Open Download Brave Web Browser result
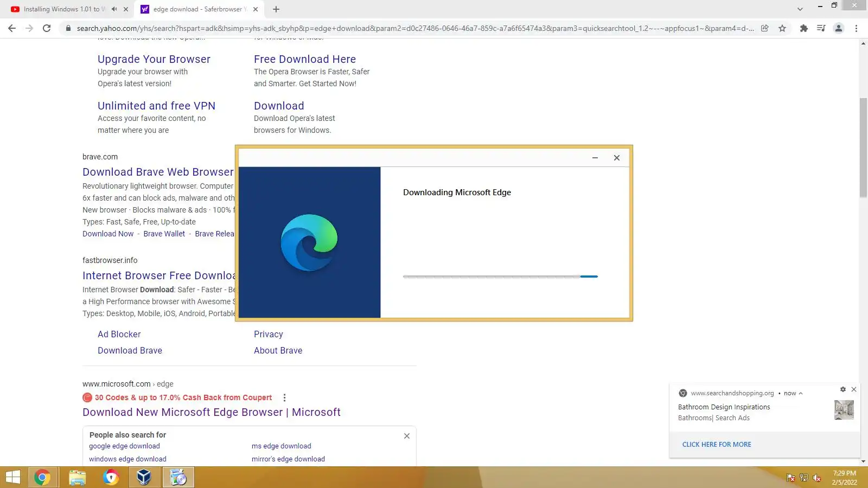The height and width of the screenshot is (488, 868). pyautogui.click(x=158, y=172)
